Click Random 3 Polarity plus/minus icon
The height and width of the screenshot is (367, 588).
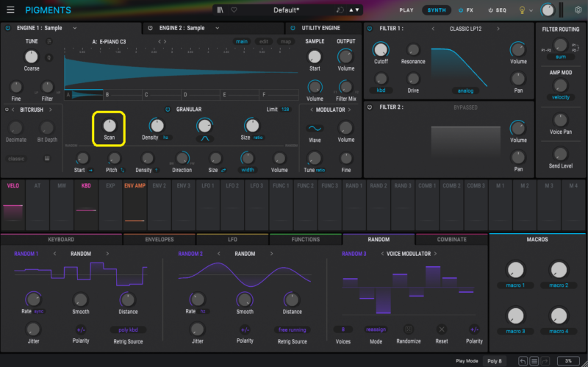[x=474, y=329]
